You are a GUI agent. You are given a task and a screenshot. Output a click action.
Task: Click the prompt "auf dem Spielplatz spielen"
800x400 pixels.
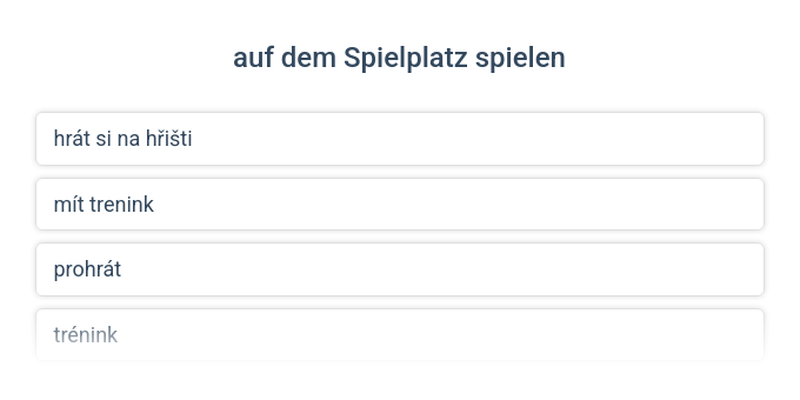point(399,58)
